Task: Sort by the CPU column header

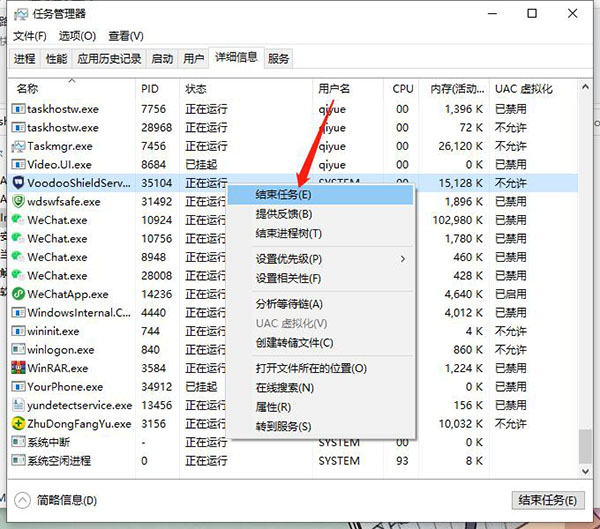Action: pyautogui.click(x=401, y=89)
